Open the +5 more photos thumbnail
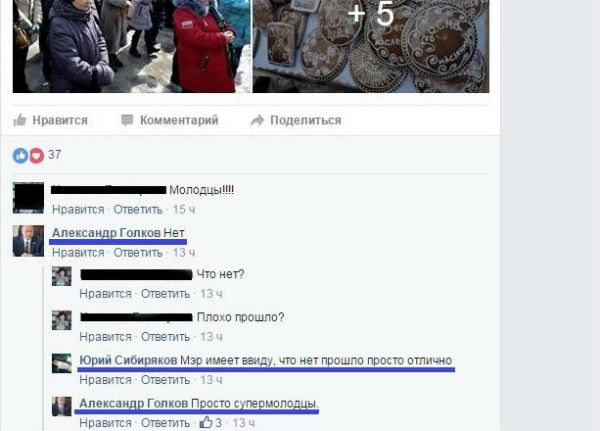This screenshot has width=600, height=431. point(370,46)
